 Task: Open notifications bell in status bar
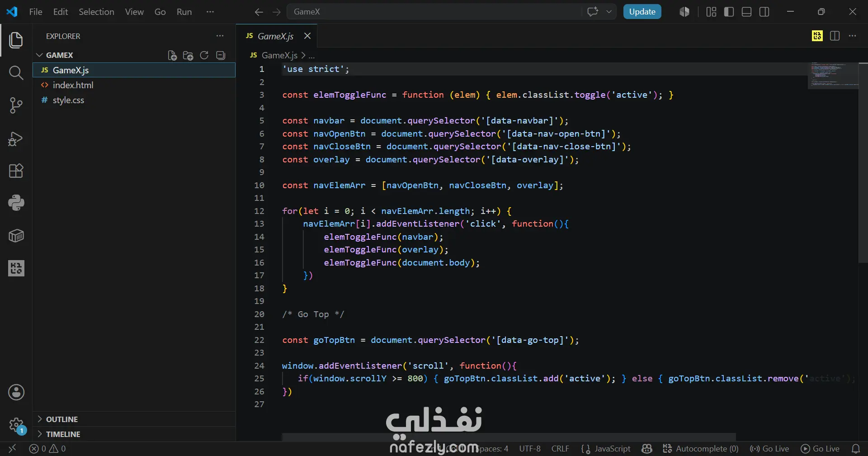[856, 448]
